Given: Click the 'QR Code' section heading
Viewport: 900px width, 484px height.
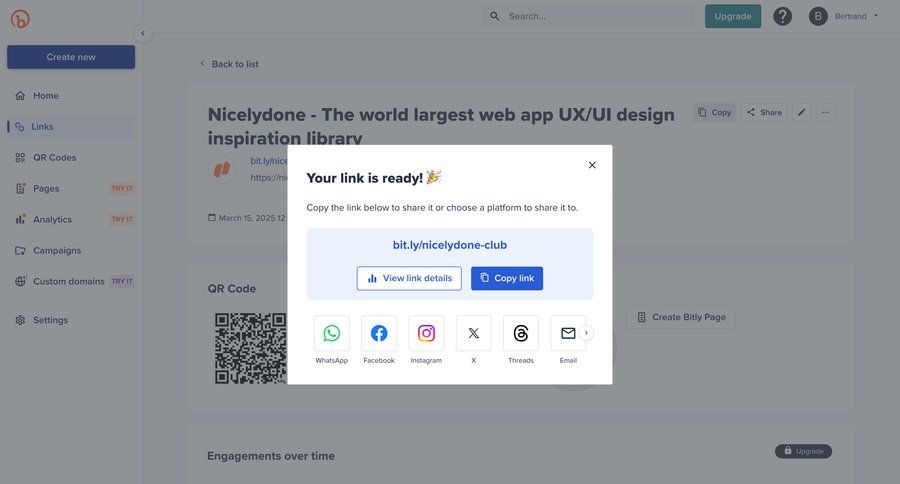Looking at the screenshot, I should (232, 289).
